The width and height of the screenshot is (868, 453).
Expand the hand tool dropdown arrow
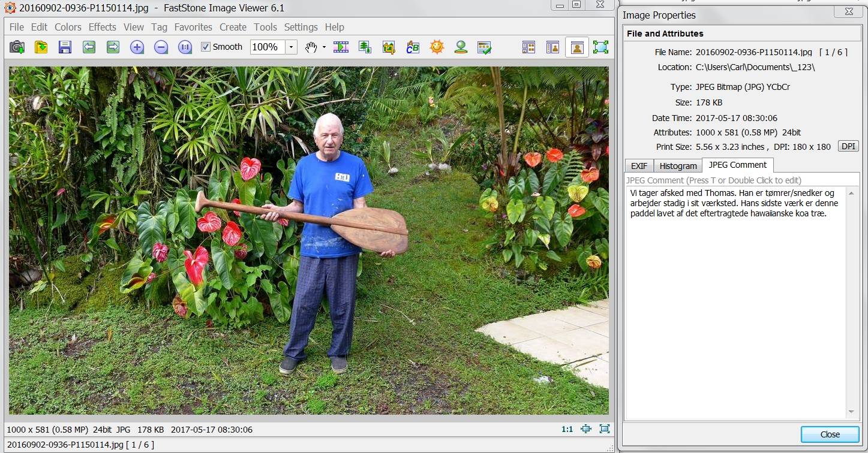(324, 47)
